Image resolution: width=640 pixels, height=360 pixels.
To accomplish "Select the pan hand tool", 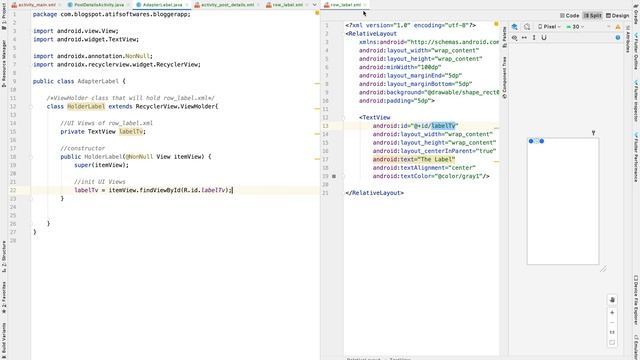I will click(x=612, y=300).
